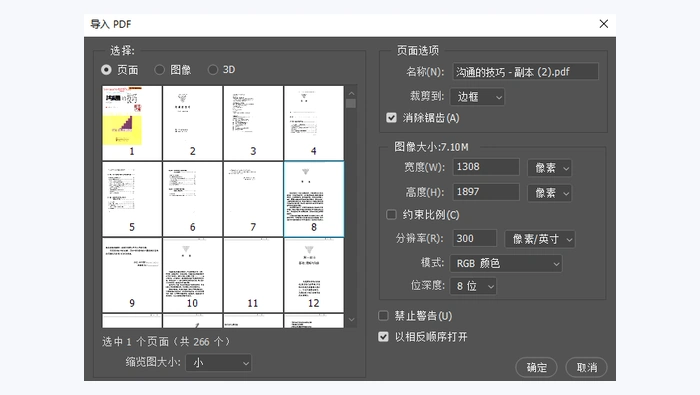700x395 pixels.
Task: Select page 12 thumbnail
Action: pyautogui.click(x=314, y=275)
